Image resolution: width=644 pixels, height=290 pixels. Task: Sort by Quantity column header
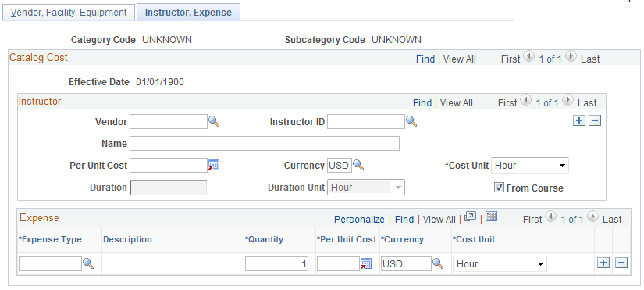[x=264, y=239]
